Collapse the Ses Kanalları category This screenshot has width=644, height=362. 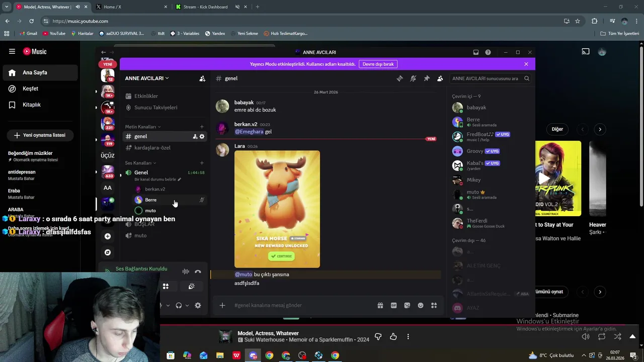click(140, 163)
